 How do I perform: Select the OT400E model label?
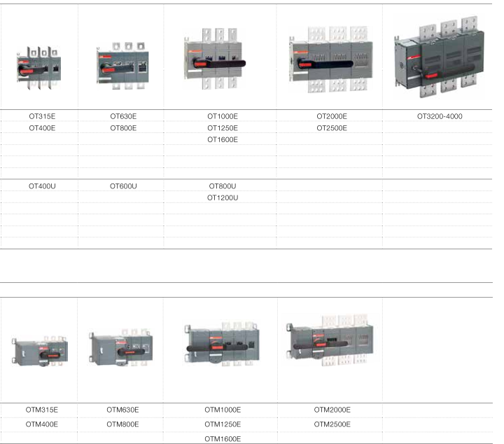coord(42,128)
